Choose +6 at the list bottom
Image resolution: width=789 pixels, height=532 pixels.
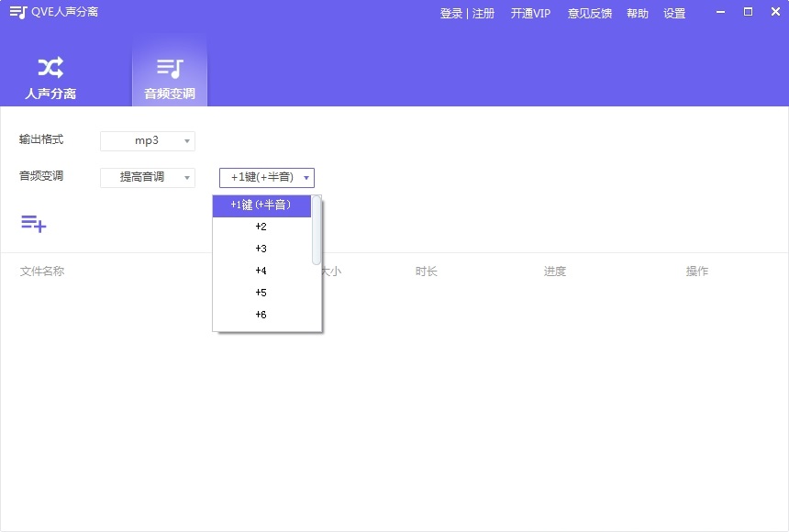pos(261,315)
